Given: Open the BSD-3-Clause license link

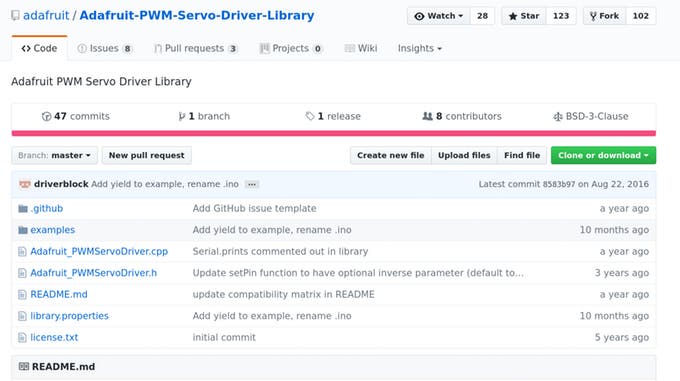Looking at the screenshot, I should (591, 116).
